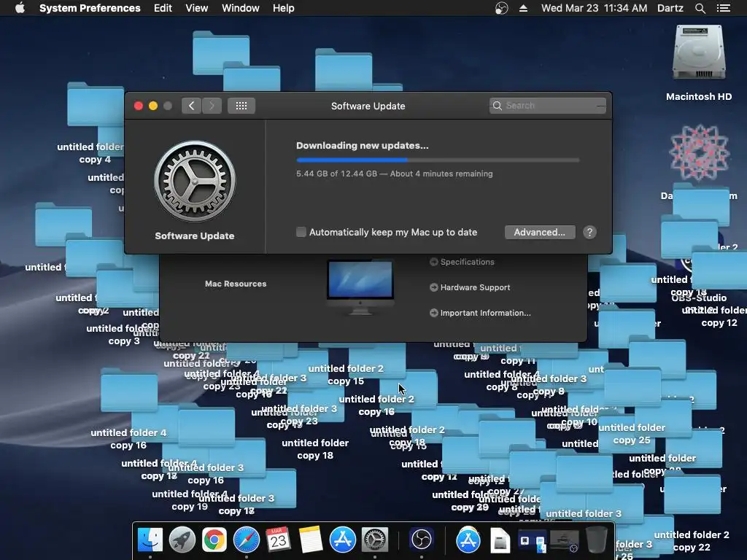Go back in System Preferences
The image size is (747, 560).
pyautogui.click(x=192, y=106)
